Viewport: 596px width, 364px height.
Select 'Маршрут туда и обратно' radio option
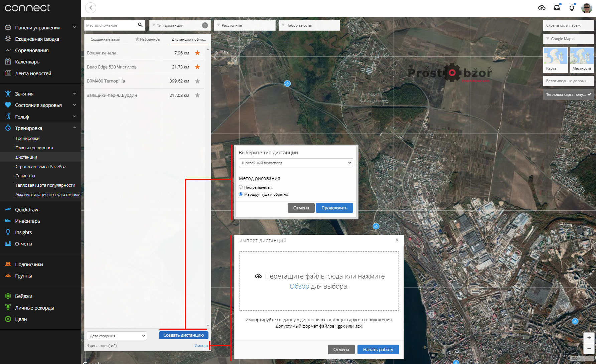pyautogui.click(x=241, y=194)
